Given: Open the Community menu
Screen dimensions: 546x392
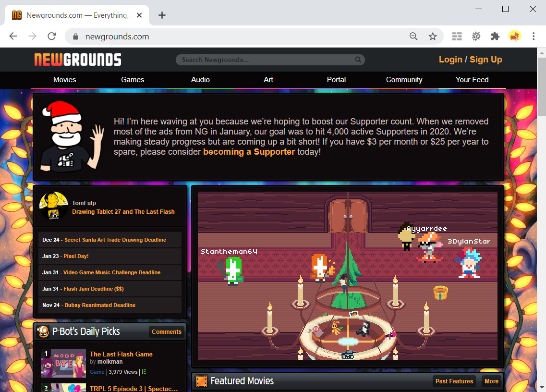Looking at the screenshot, I should [x=404, y=80].
